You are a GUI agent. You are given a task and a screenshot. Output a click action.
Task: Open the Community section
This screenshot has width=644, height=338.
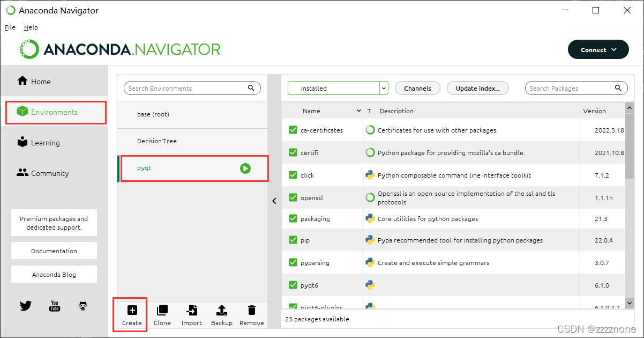43,173
